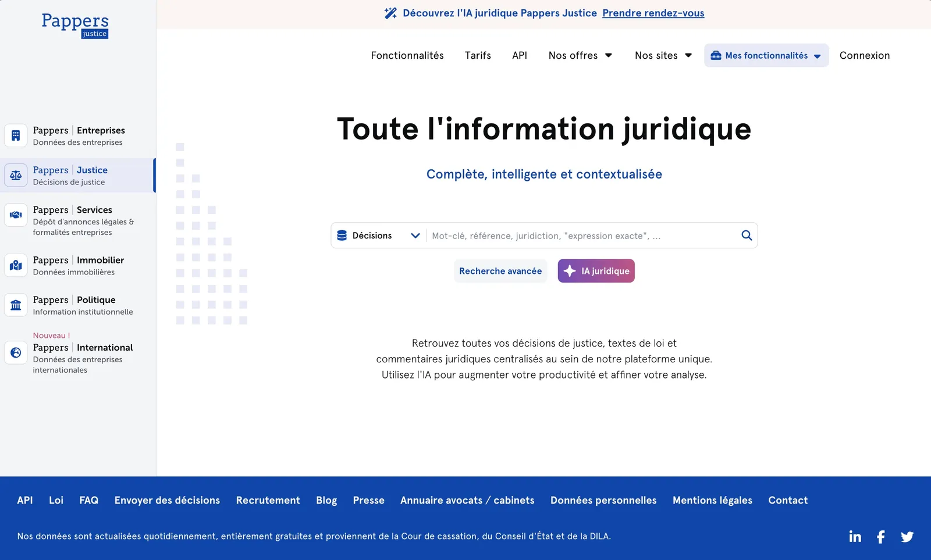Screen dimensions: 931x560
Task: Click the Pappers Services handshake icon
Action: (x=16, y=215)
